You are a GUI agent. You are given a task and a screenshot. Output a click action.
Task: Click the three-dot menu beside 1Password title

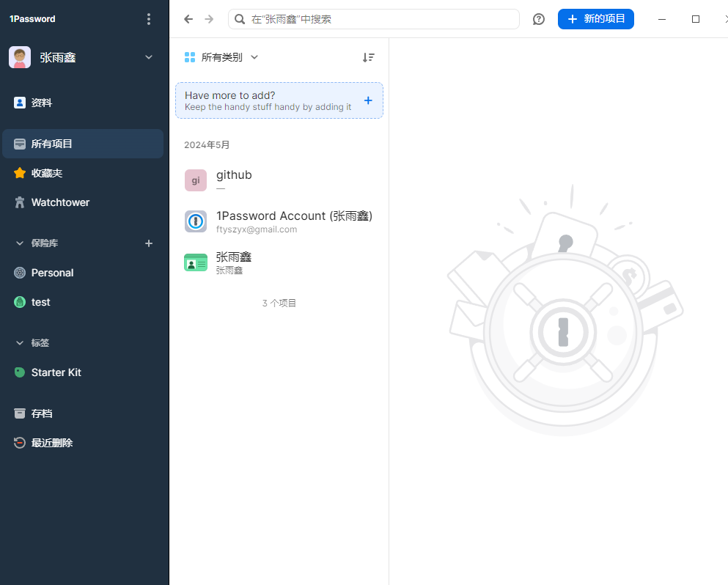pyautogui.click(x=150, y=19)
